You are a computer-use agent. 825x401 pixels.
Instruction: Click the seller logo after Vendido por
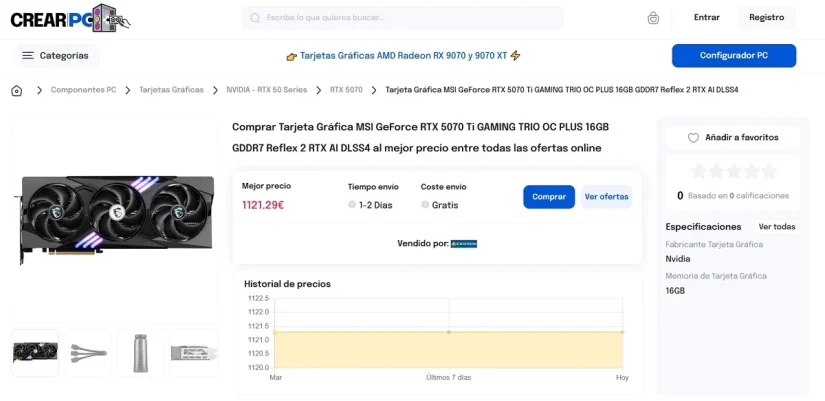464,244
